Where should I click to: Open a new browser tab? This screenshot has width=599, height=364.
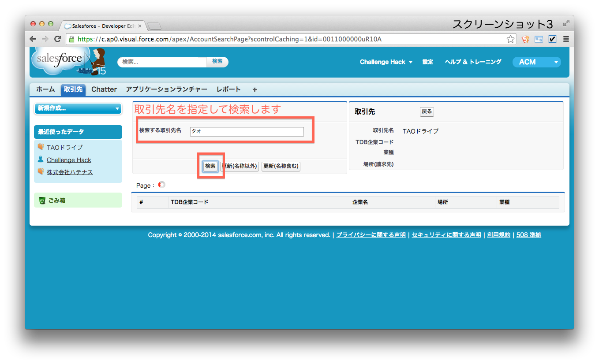pyautogui.click(x=154, y=26)
